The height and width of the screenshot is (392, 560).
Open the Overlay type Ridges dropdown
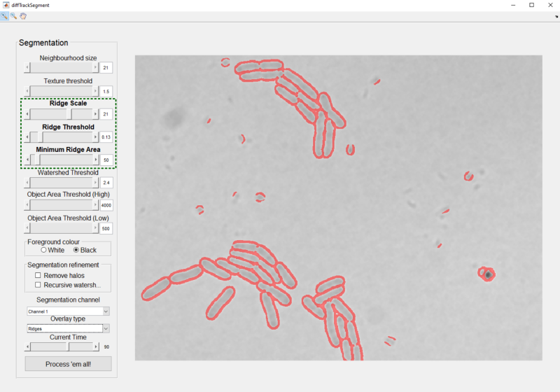point(68,328)
